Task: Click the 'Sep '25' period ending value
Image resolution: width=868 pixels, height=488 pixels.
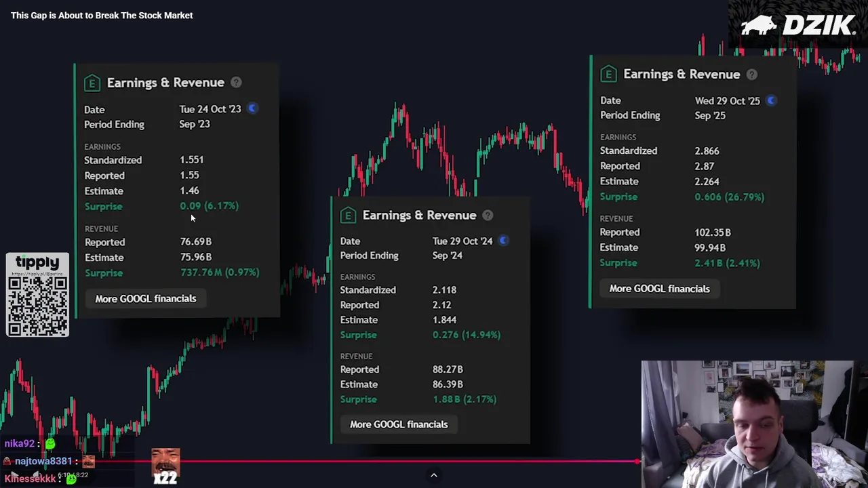Action: coord(710,115)
